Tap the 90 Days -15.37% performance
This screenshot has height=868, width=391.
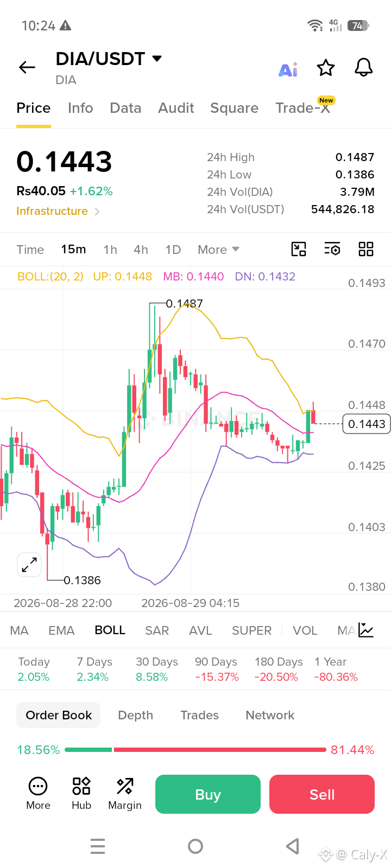point(217,669)
